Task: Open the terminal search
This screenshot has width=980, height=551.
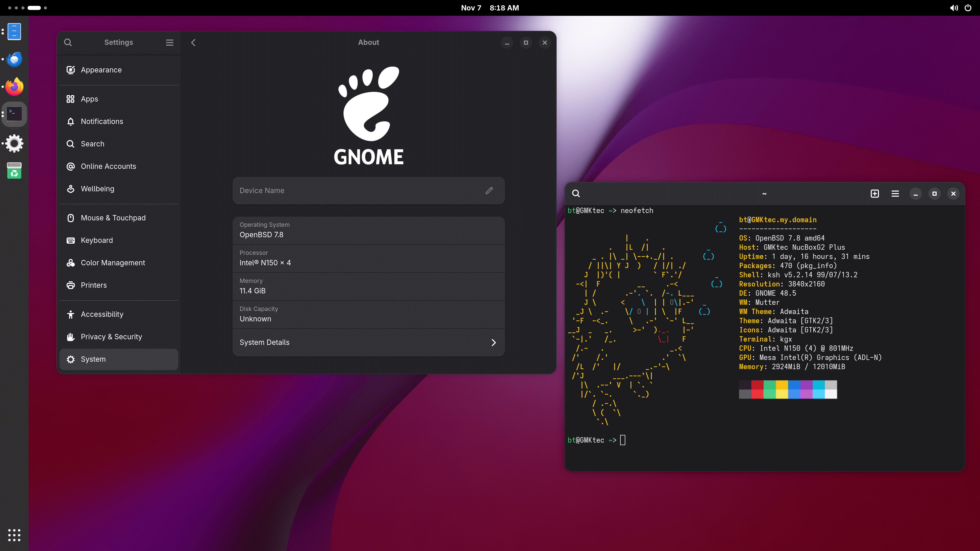Action: pos(575,194)
